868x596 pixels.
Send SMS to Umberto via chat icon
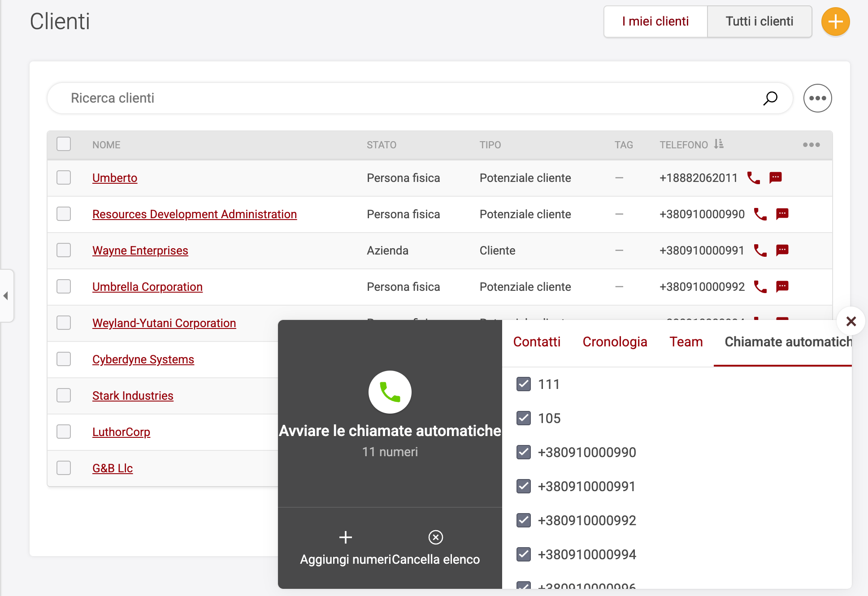pyautogui.click(x=776, y=178)
